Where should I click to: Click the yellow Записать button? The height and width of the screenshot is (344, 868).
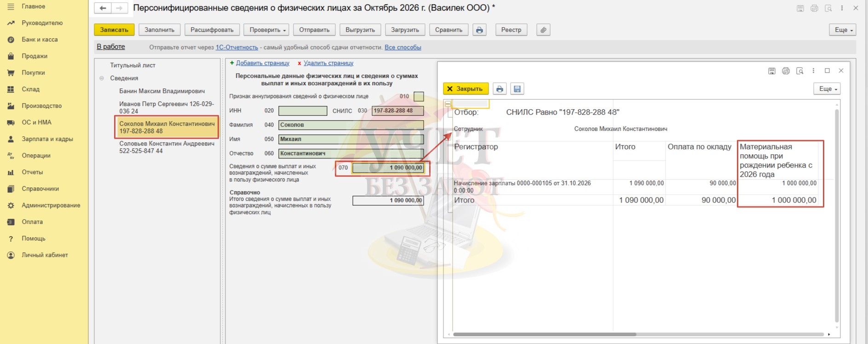(x=114, y=30)
